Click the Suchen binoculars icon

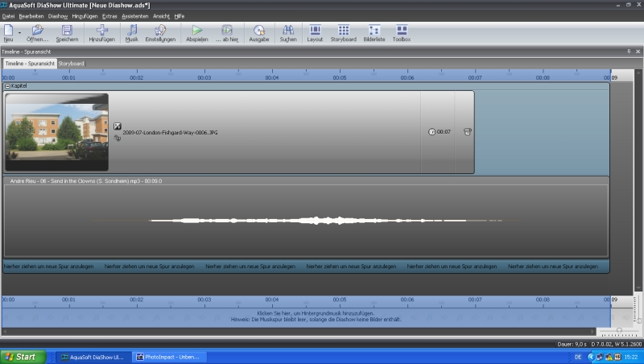[287, 31]
